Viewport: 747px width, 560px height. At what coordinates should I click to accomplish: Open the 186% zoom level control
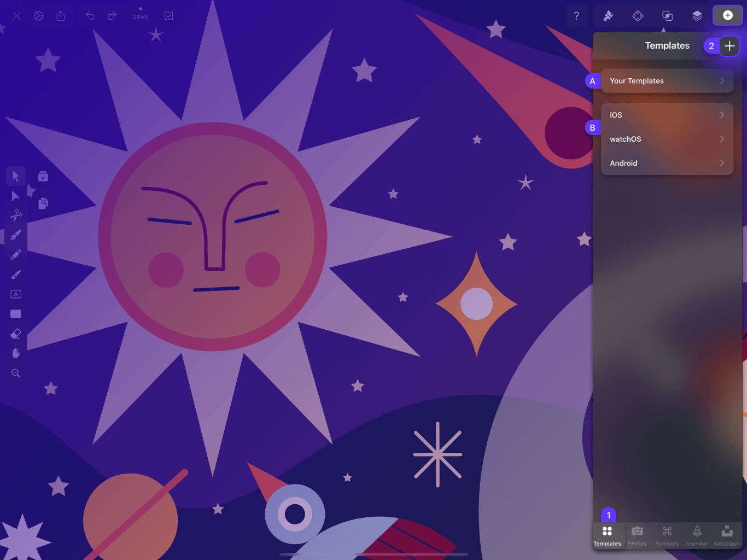(141, 16)
